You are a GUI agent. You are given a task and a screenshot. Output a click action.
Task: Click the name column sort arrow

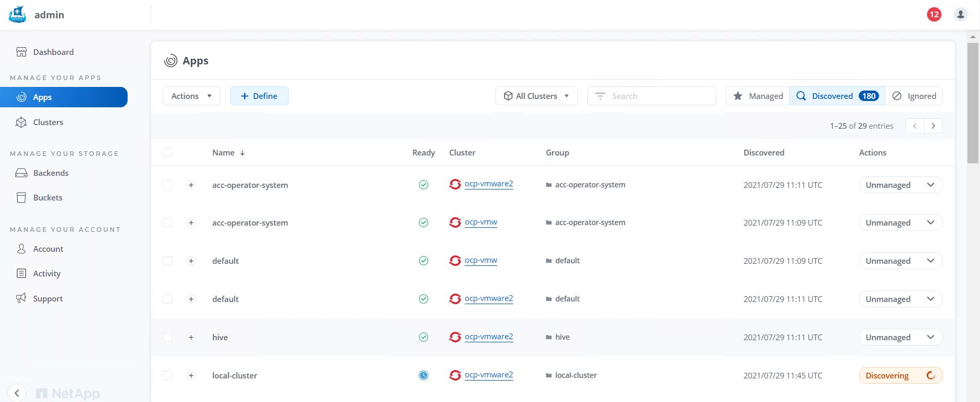[243, 153]
